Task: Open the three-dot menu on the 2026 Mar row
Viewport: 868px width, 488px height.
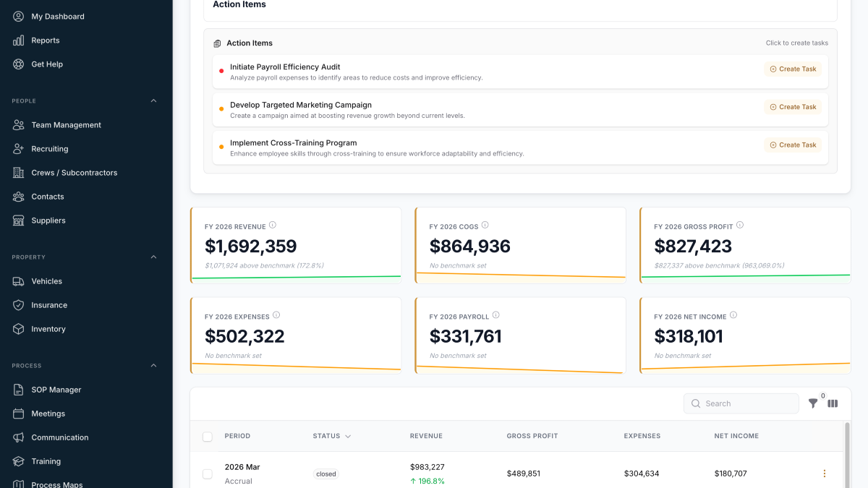Action: tap(824, 473)
